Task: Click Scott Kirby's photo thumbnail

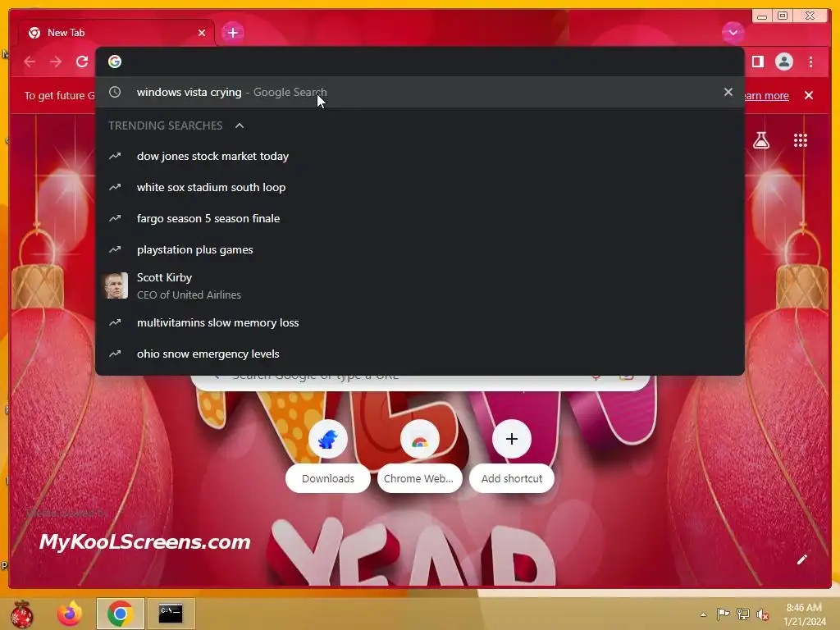Action: 115,285
